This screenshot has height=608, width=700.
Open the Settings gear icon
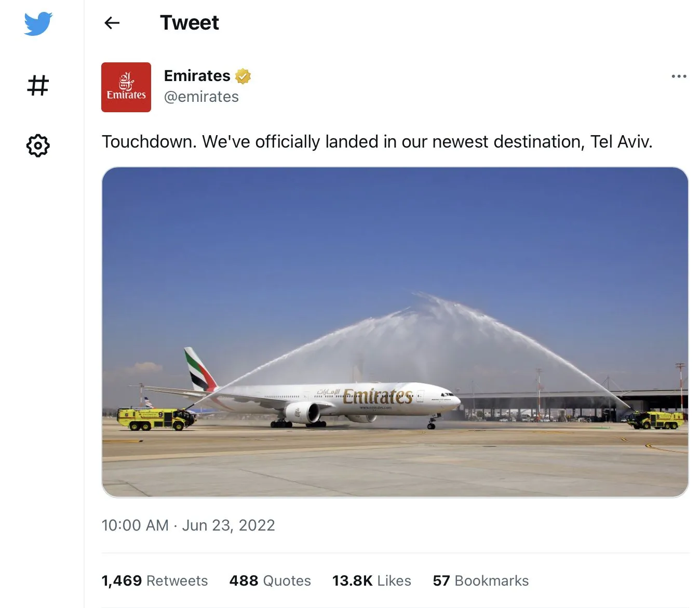(38, 146)
